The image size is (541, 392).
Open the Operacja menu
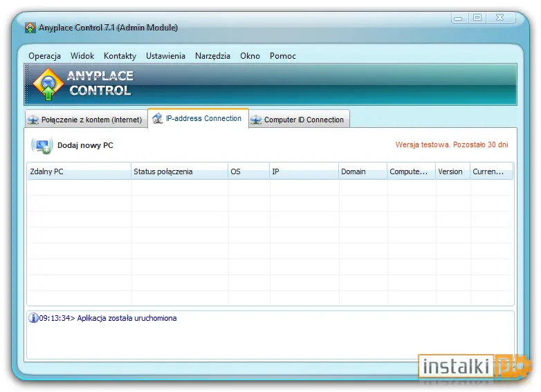[44, 56]
